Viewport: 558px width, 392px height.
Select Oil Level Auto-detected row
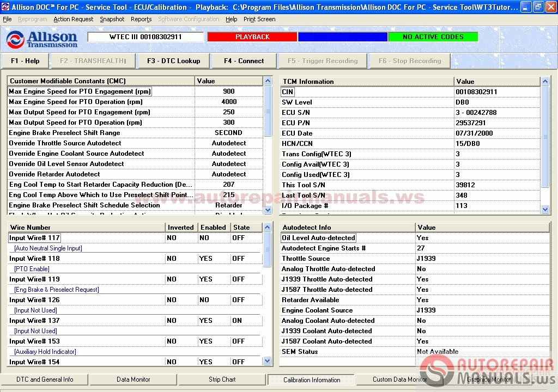(x=415, y=237)
